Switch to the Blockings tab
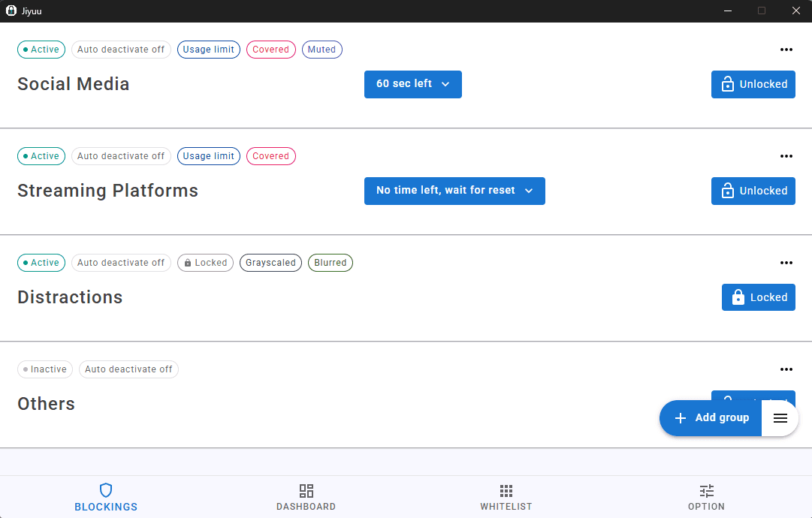The image size is (812, 518). tap(106, 498)
